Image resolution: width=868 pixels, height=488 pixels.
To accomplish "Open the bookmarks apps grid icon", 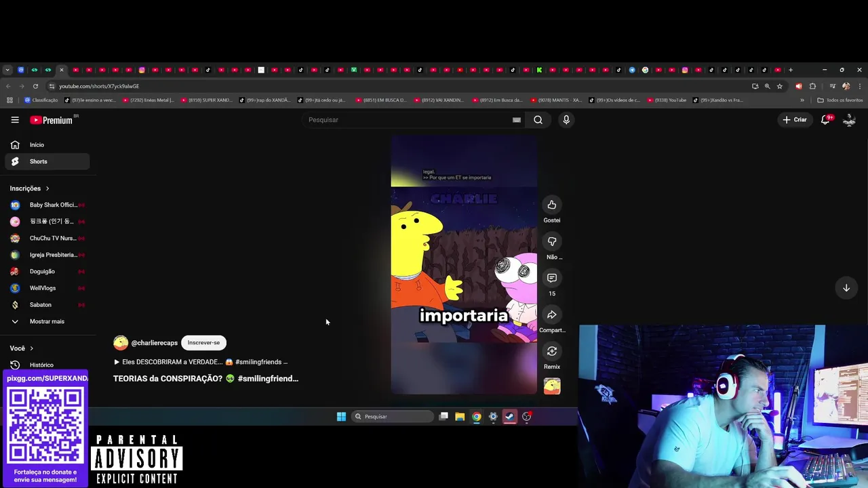I will point(9,100).
